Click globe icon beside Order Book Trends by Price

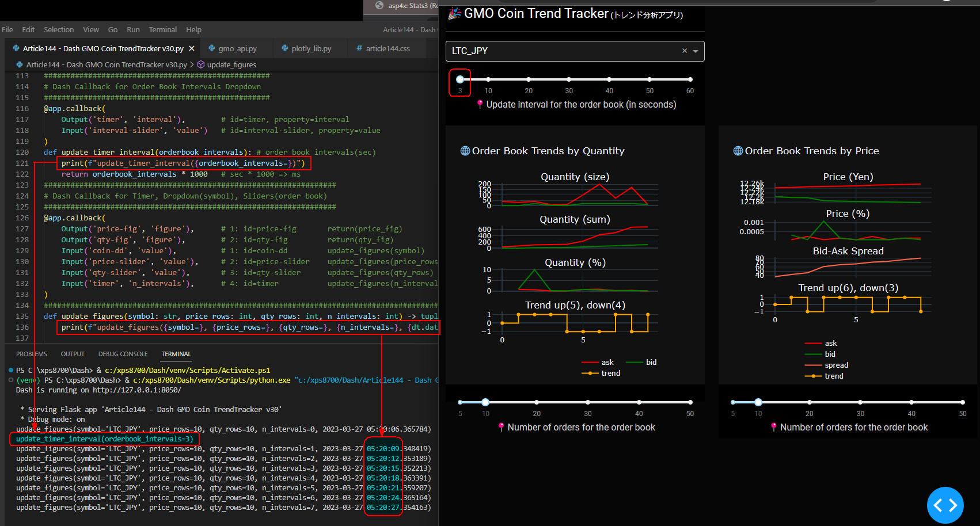click(738, 151)
